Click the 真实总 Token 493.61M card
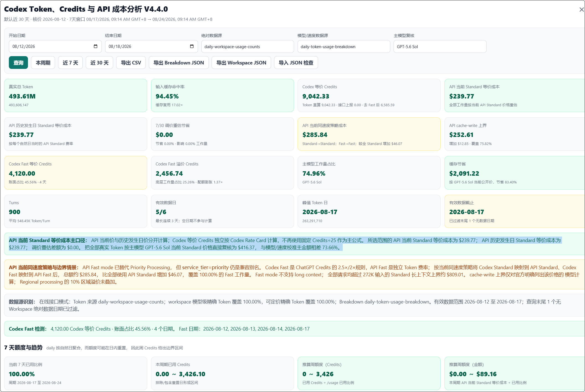Viewport: 585px width, 392px height. (x=76, y=95)
